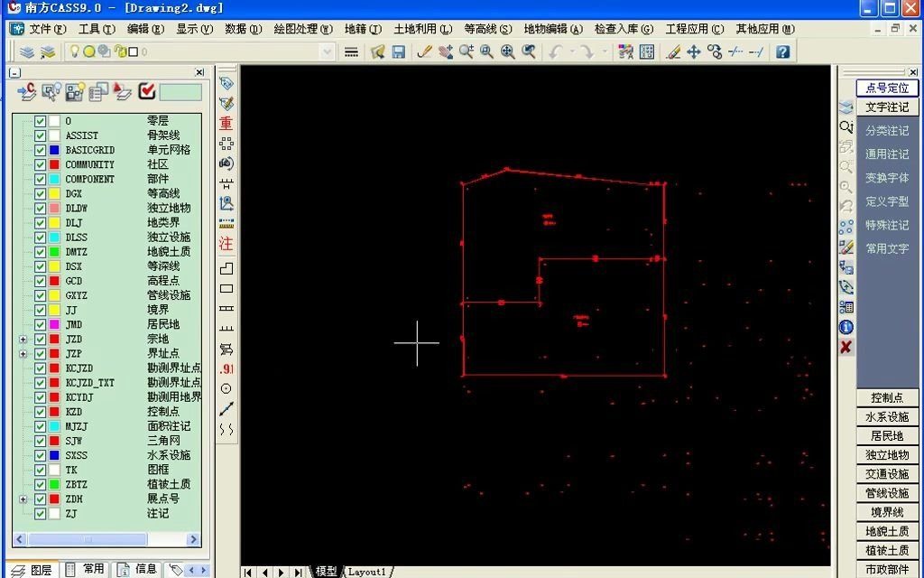The width and height of the screenshot is (924, 578).
Task: Click the Undo arrow icon
Action: 556,51
